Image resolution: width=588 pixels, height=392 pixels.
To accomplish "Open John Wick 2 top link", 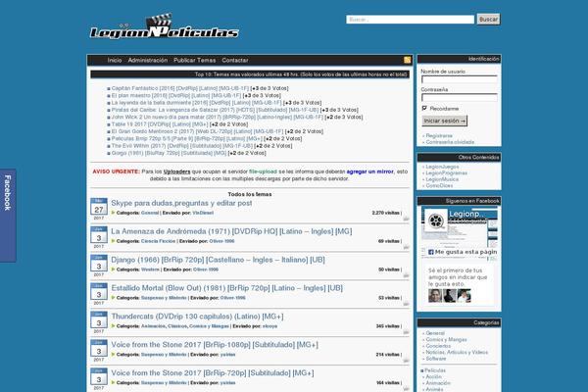I will coord(218,117).
